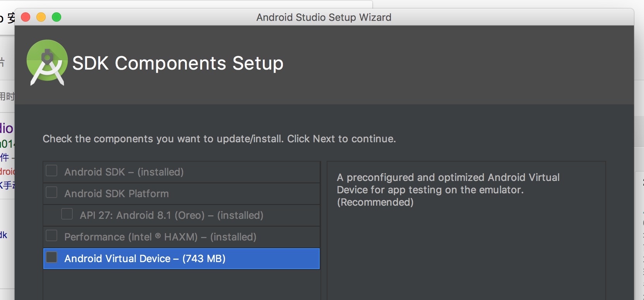Click the purple link in the background browser
Screen dimensions: 644x300
(7, 128)
